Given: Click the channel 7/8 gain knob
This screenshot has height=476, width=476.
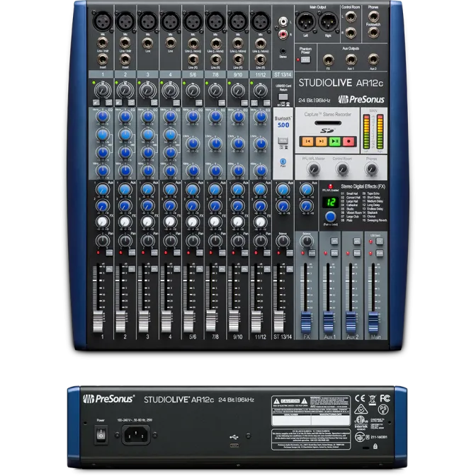Looking at the screenshot, I should tap(215, 90).
